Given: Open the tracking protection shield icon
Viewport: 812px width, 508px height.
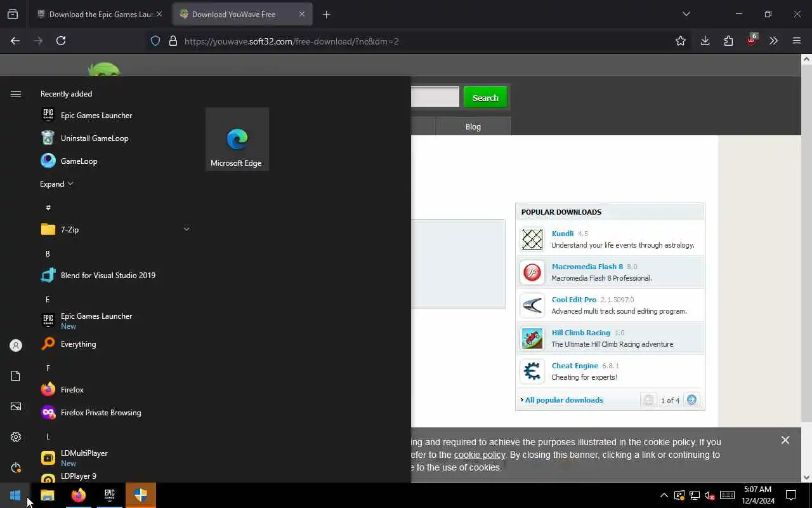Looking at the screenshot, I should (x=155, y=41).
